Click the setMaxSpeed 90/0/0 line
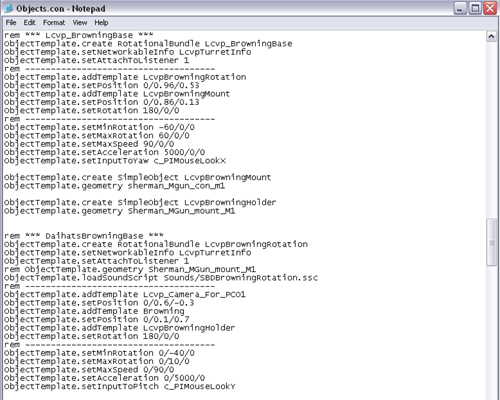Image resolution: width=500 pixels, height=400 pixels. pyautogui.click(x=89, y=144)
